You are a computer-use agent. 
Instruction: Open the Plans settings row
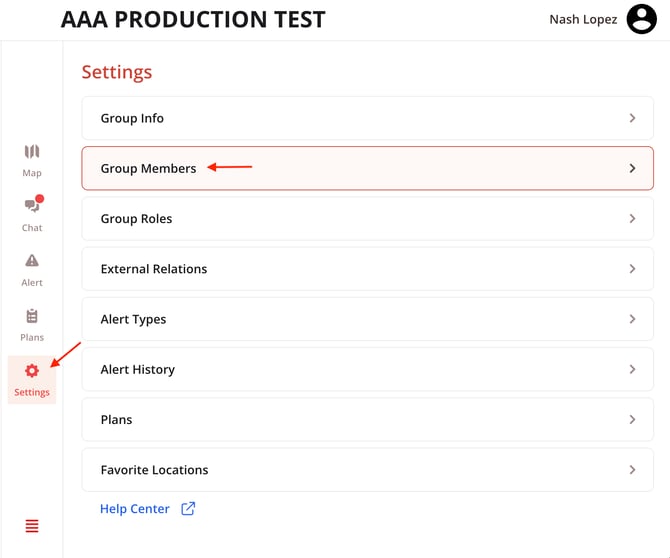[366, 420]
